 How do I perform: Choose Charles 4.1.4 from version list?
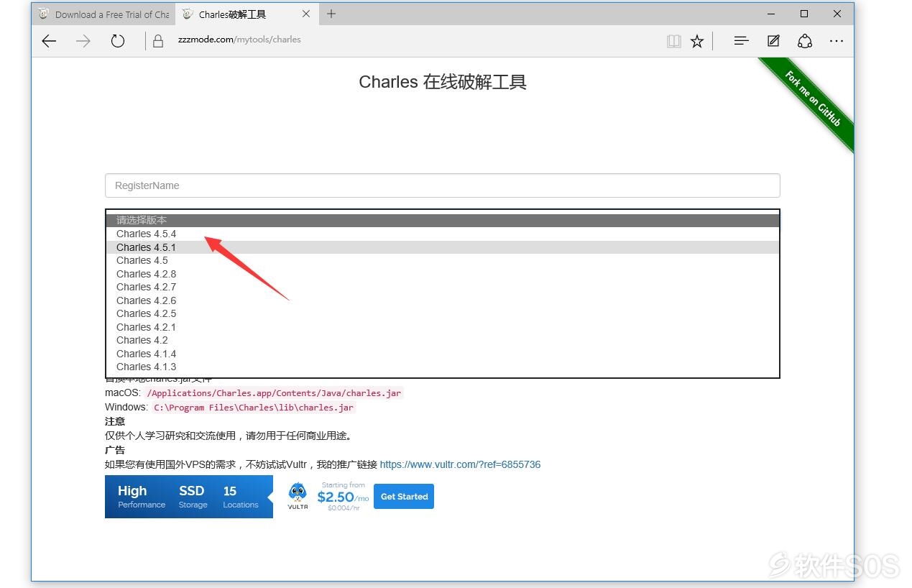[x=443, y=354]
